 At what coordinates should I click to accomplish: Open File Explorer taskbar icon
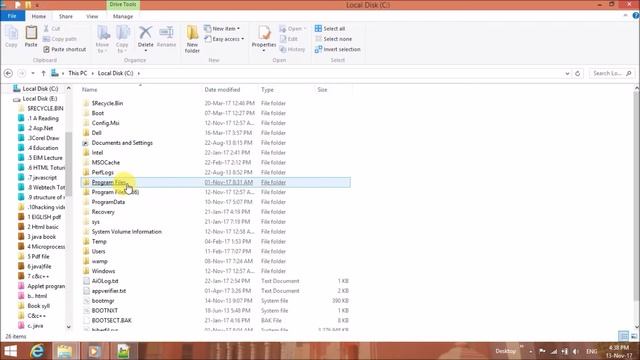[64, 351]
